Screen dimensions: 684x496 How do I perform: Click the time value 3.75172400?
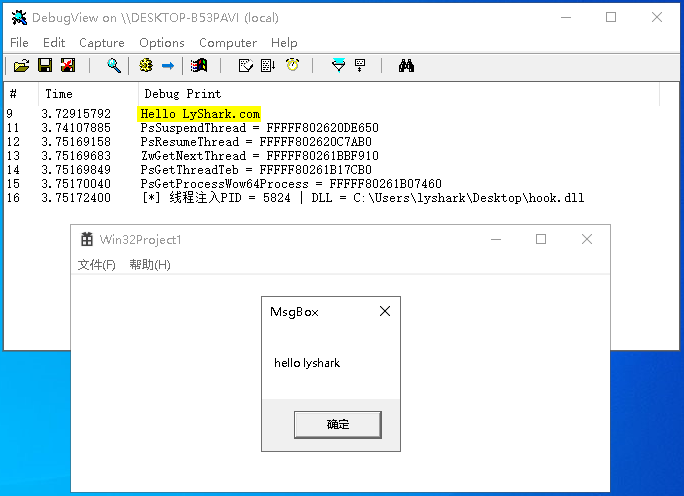click(76, 198)
